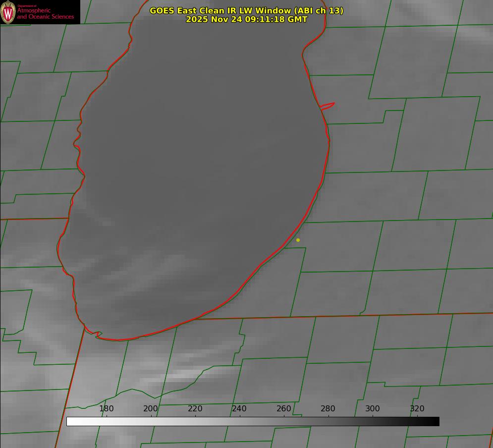Select the 220 colorbar tick label
Viewport: 493px width, 448px height.
pyautogui.click(x=195, y=409)
